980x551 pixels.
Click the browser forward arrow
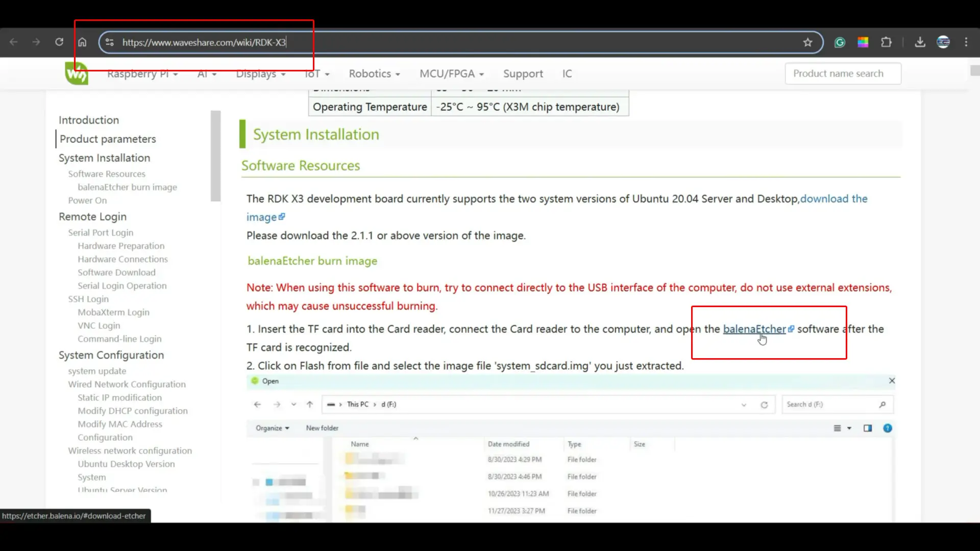pos(36,42)
